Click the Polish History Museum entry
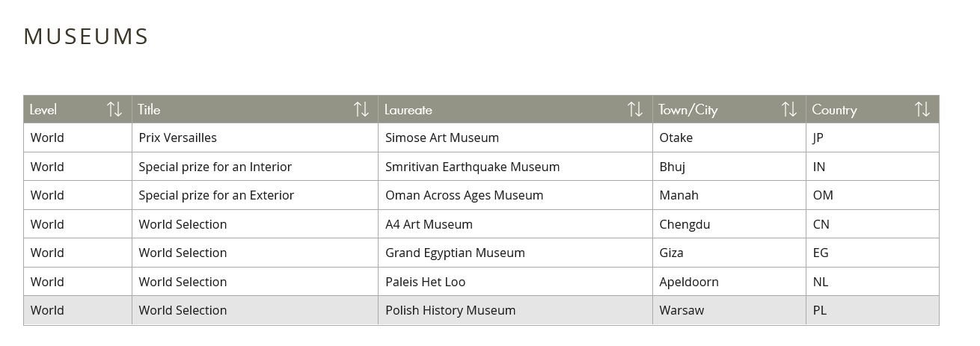The height and width of the screenshot is (346, 980). (450, 310)
